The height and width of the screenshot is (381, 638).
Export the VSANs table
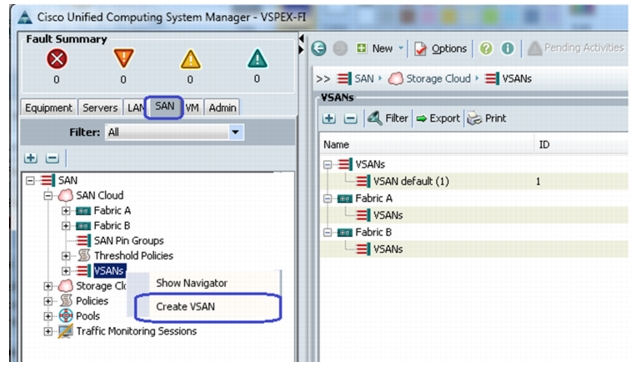click(x=438, y=118)
